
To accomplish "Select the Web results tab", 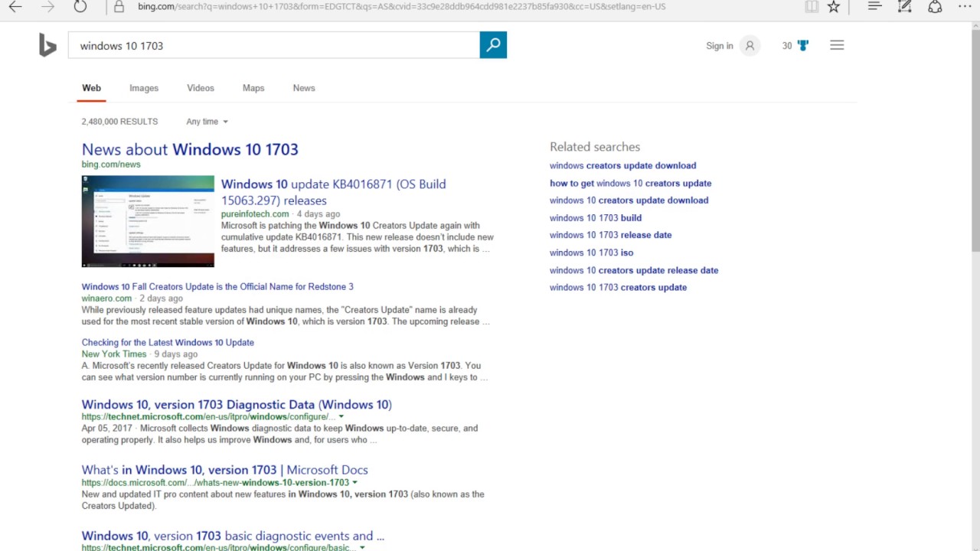I will [91, 88].
